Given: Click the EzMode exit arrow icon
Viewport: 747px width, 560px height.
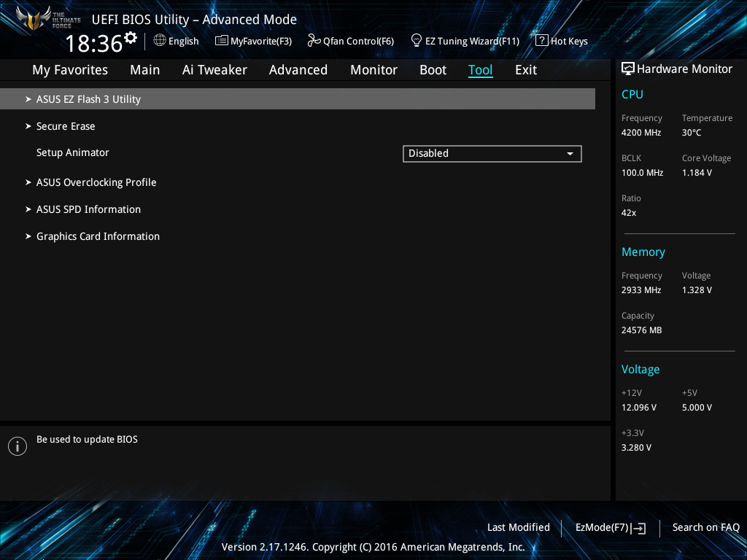Looking at the screenshot, I should 638,528.
